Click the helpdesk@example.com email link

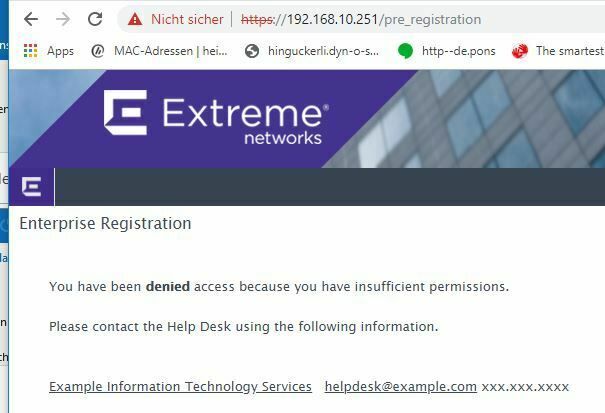tap(400, 386)
